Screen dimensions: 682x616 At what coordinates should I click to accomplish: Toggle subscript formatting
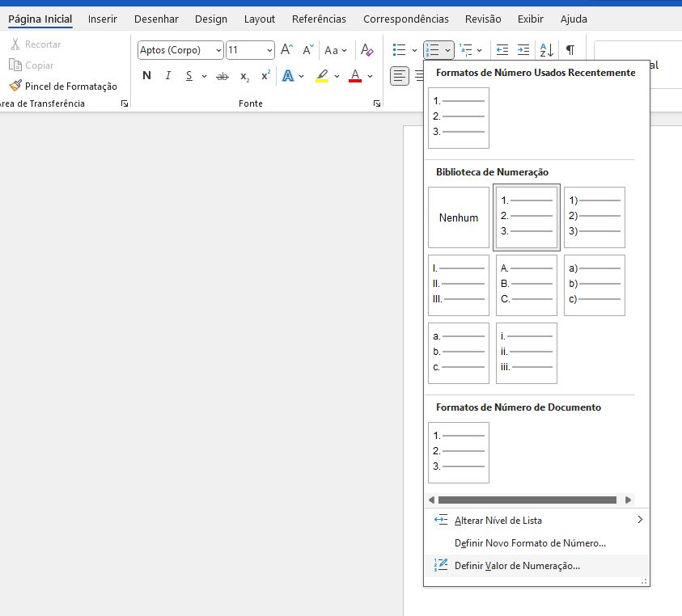245,77
